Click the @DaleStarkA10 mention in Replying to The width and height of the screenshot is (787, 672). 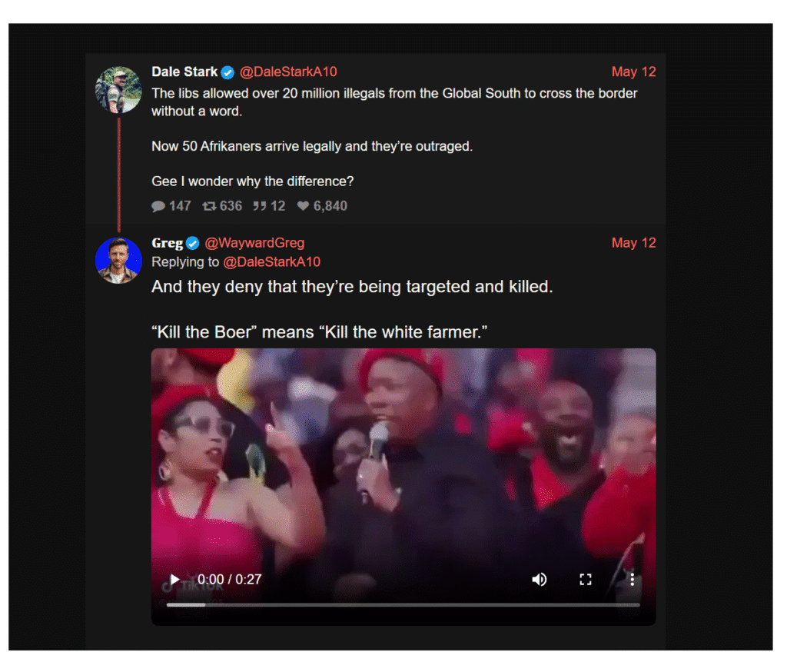[271, 262]
